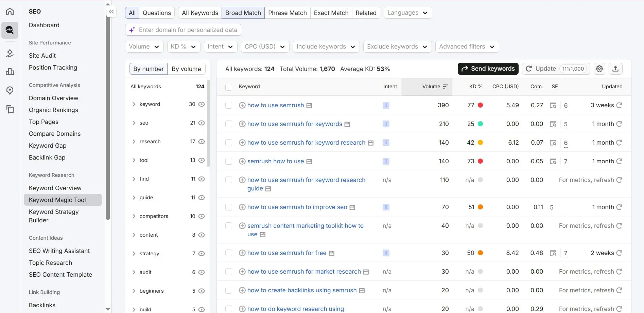
Task: Open the Advanced filters dropdown
Action: (x=467, y=47)
